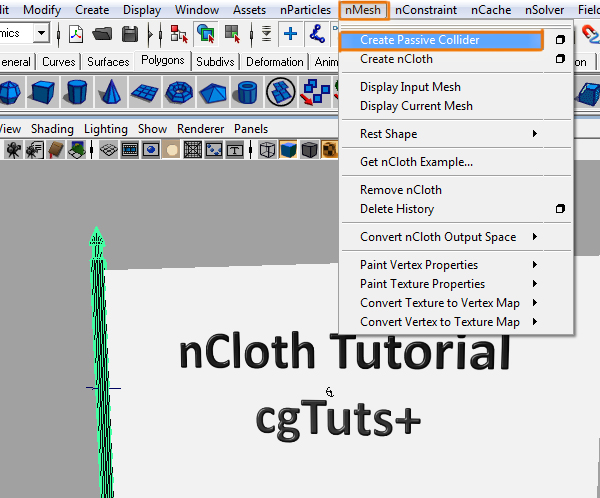This screenshot has height=498, width=600.
Task: Expand Convert Texture to Vertex Map submenu
Action: pos(535,303)
